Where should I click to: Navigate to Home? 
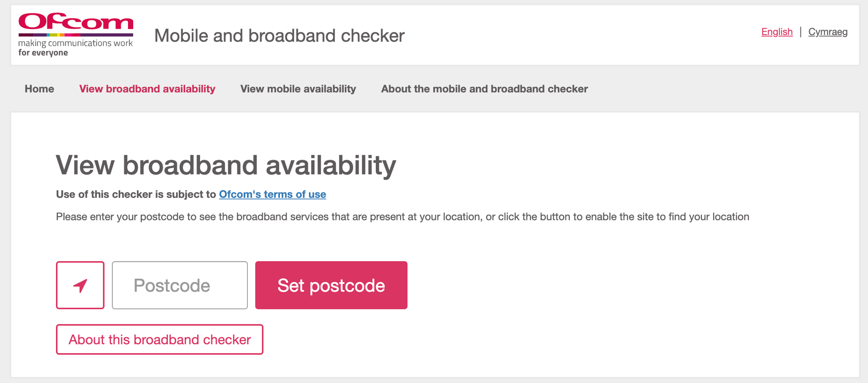(39, 89)
